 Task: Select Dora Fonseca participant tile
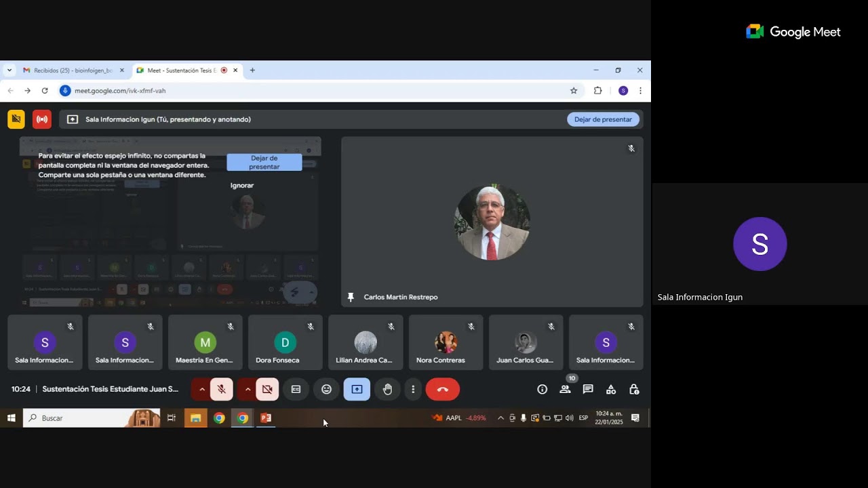pyautogui.click(x=285, y=342)
